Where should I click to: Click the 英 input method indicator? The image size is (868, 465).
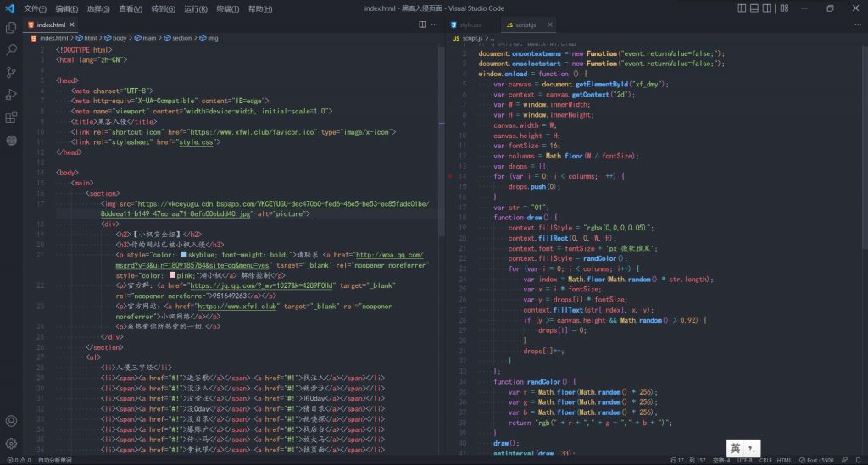pos(735,448)
